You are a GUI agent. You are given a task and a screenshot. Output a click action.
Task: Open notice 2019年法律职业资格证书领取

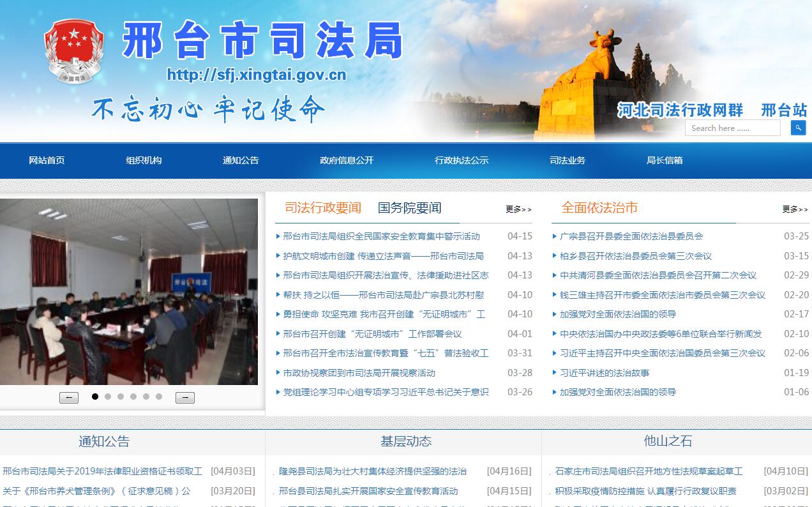pyautogui.click(x=102, y=471)
